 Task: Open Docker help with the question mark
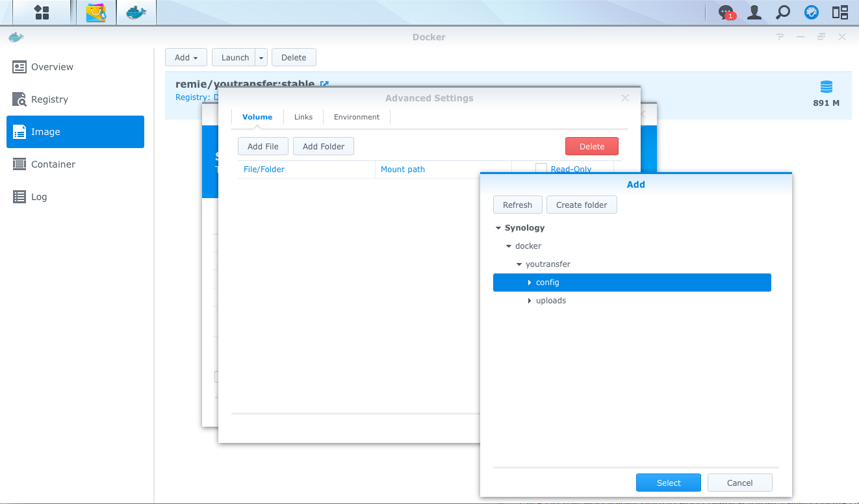tap(780, 37)
